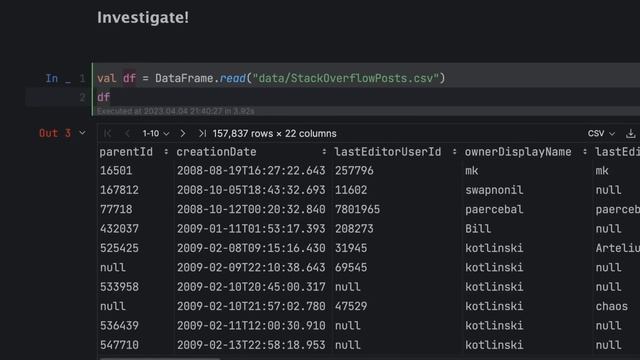The image size is (640, 360).
Task: Open the 1-10 rows range dropdown
Action: 156,133
